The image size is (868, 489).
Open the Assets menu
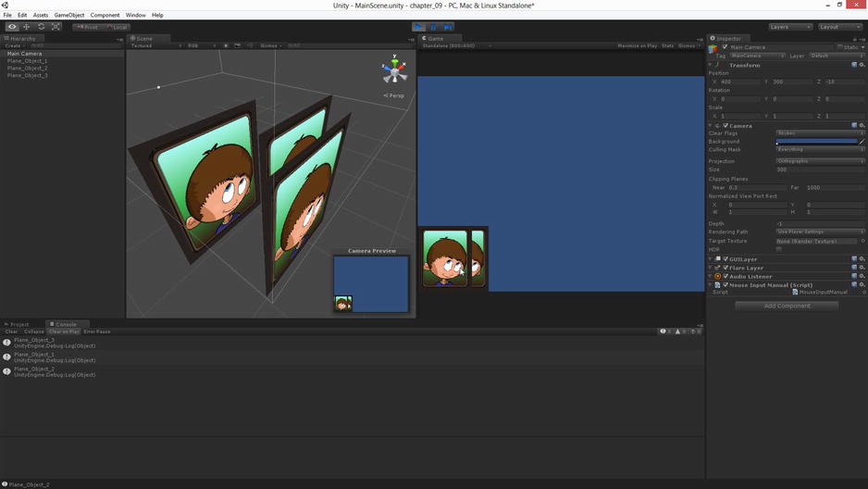(41, 15)
